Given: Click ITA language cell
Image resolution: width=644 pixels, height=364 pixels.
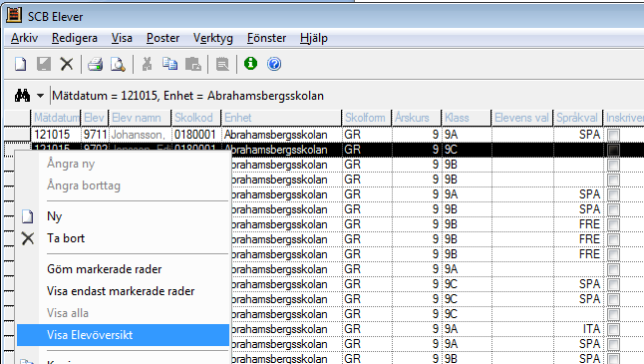Looking at the screenshot, I should click(578, 329).
